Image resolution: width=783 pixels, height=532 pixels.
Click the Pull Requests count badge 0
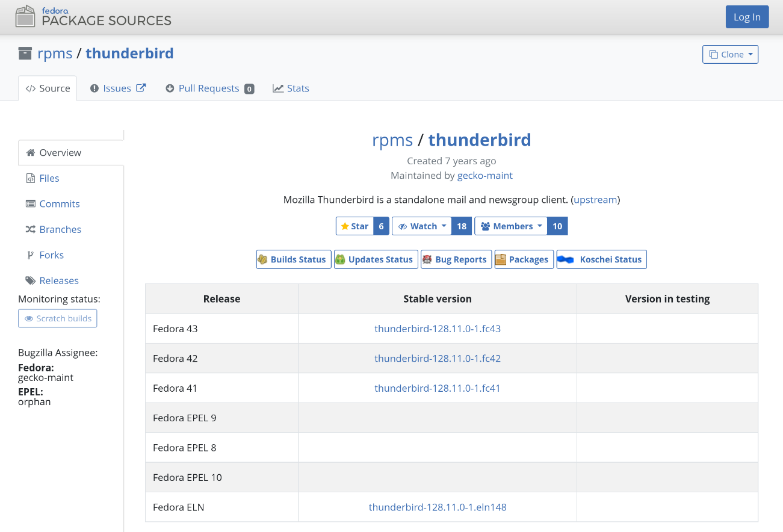[249, 89]
